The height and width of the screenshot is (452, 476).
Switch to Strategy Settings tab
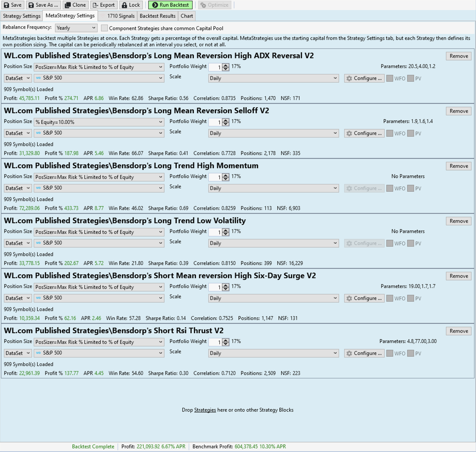point(22,16)
